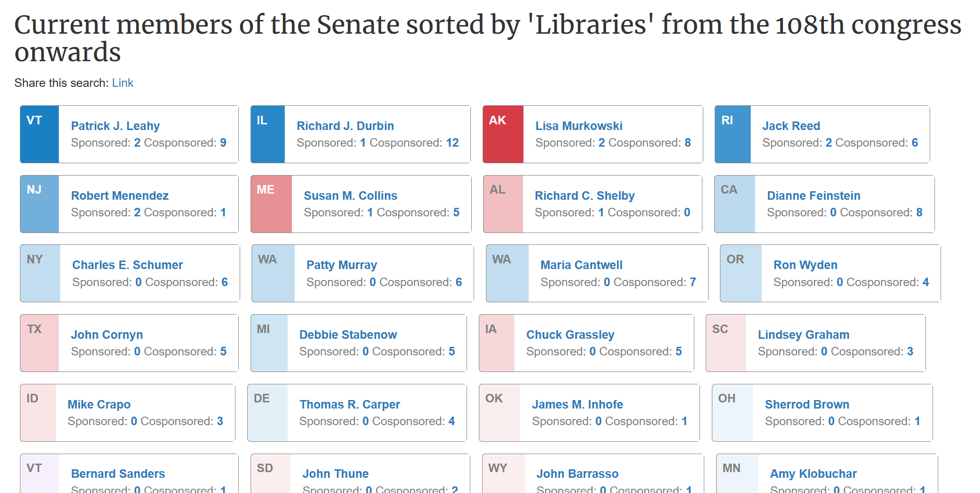Open Debbie Stabenow's profile
980x493 pixels.
[x=348, y=335]
